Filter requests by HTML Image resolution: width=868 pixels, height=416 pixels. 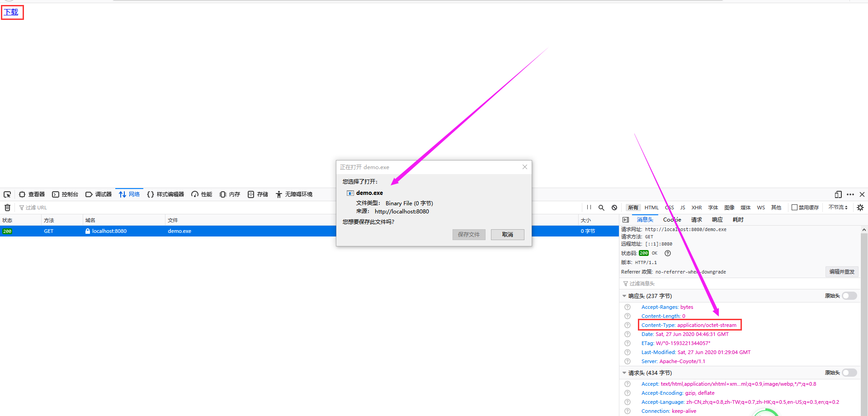point(651,208)
